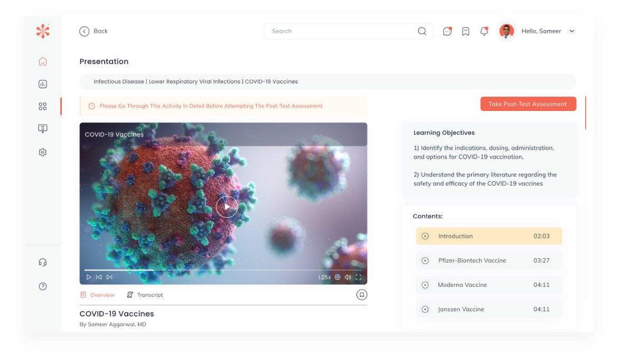618x364 pixels.
Task: Switch to the Transcript tab
Action: (x=145, y=295)
